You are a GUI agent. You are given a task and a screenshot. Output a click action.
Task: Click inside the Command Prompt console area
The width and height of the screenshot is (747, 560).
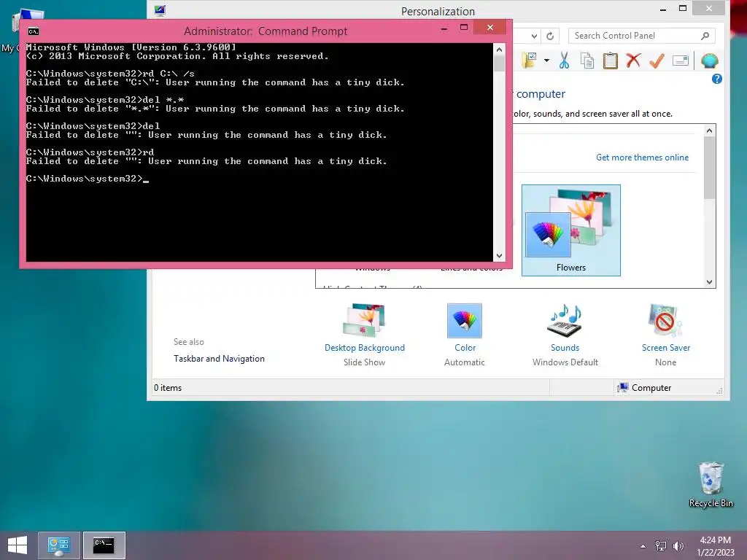point(260,152)
